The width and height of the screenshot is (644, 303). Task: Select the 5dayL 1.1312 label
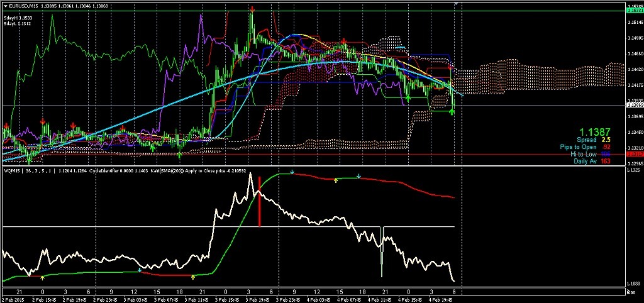[18, 24]
